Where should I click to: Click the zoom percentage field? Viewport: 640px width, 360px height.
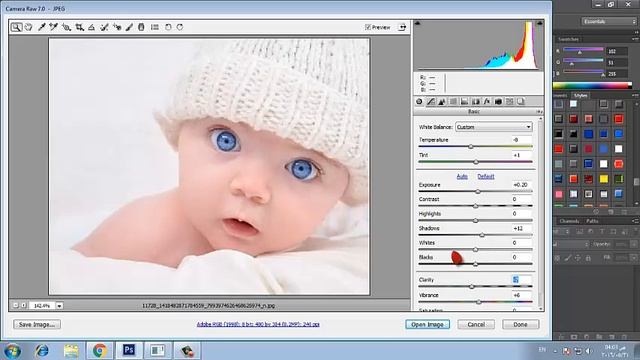(42, 306)
